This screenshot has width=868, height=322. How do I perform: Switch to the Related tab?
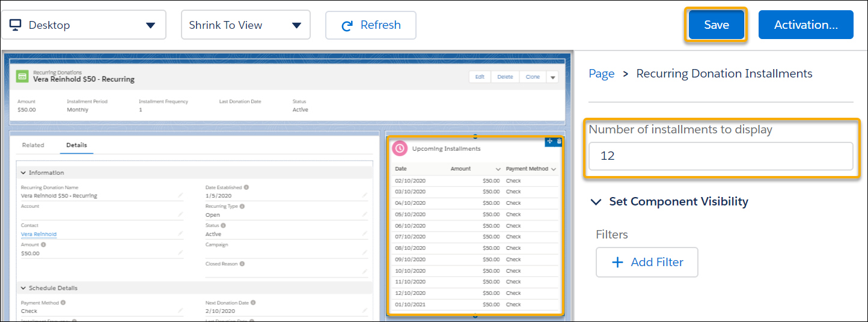pos(33,145)
